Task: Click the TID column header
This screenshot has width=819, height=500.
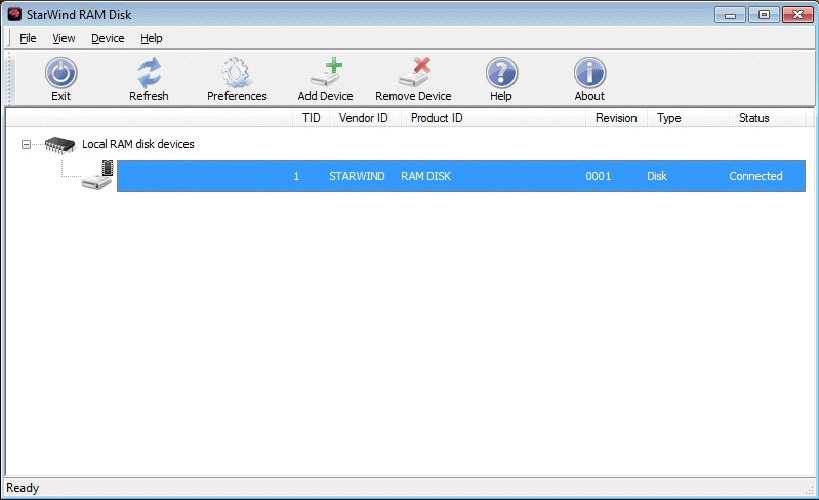Action: (311, 118)
